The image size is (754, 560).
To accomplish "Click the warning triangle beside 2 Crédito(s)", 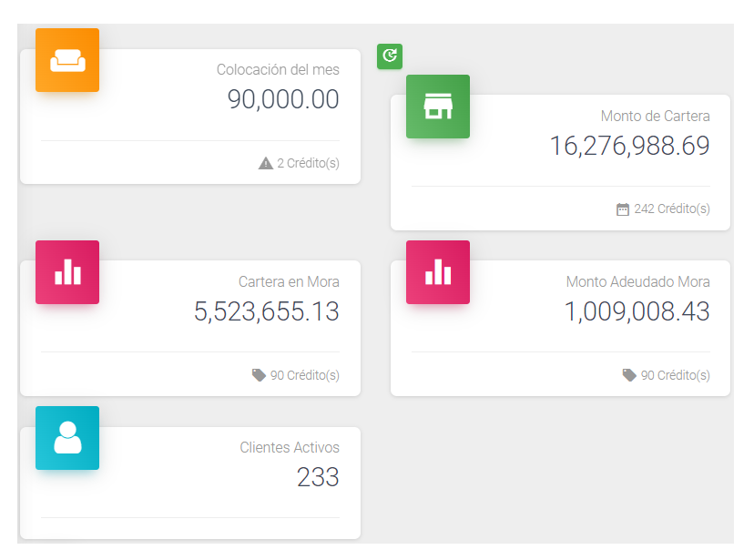I will [x=266, y=163].
